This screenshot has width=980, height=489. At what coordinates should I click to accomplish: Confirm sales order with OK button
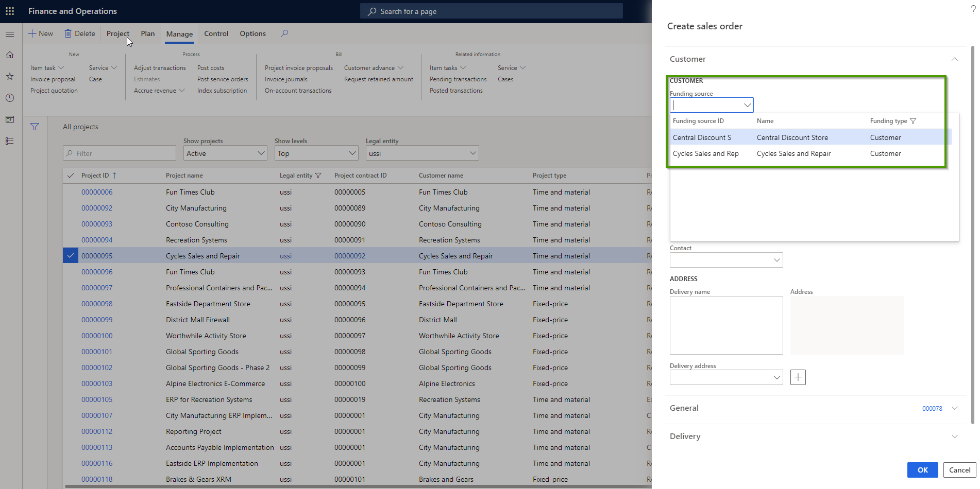(x=922, y=470)
